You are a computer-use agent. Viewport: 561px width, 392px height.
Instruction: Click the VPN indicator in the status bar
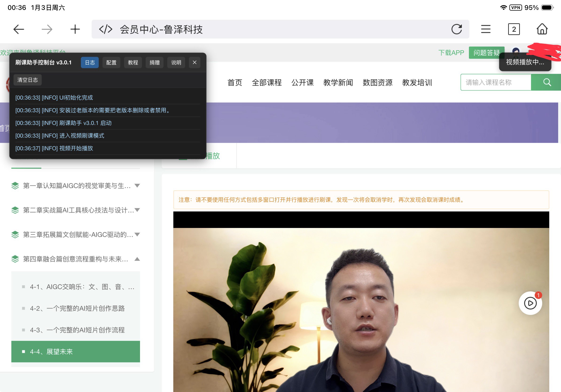pyautogui.click(x=516, y=8)
